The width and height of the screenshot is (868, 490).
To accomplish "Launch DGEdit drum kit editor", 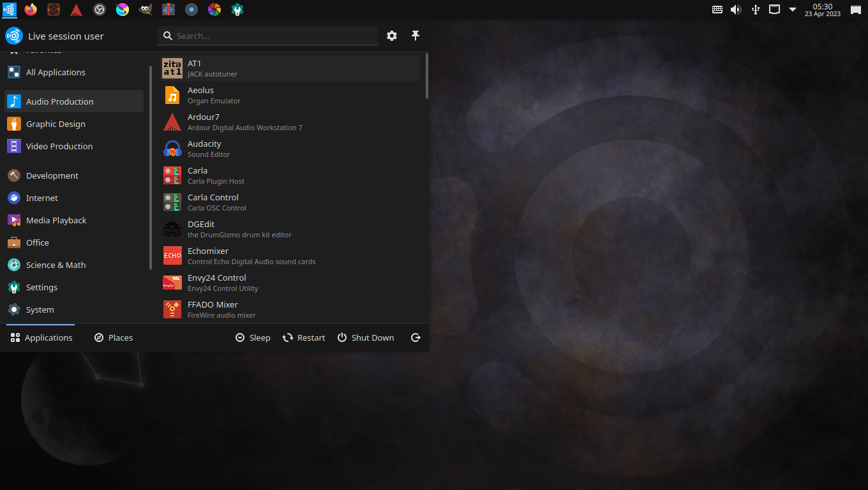I will [x=201, y=229].
